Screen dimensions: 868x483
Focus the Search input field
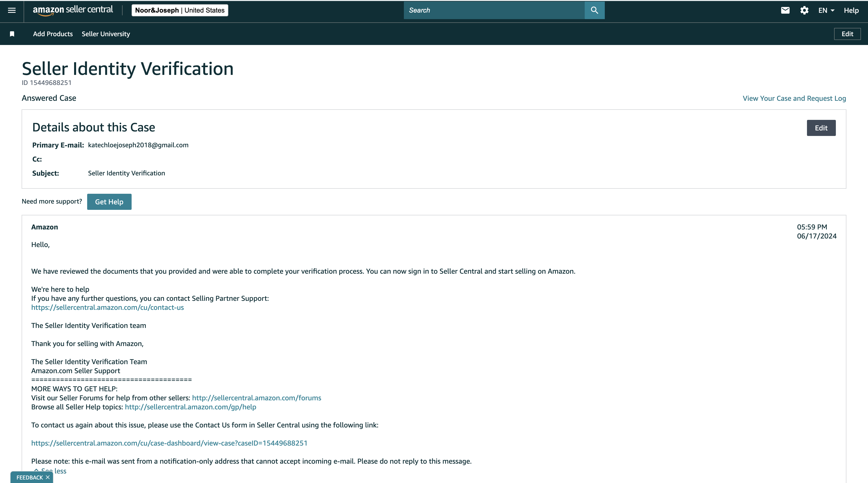pos(494,10)
